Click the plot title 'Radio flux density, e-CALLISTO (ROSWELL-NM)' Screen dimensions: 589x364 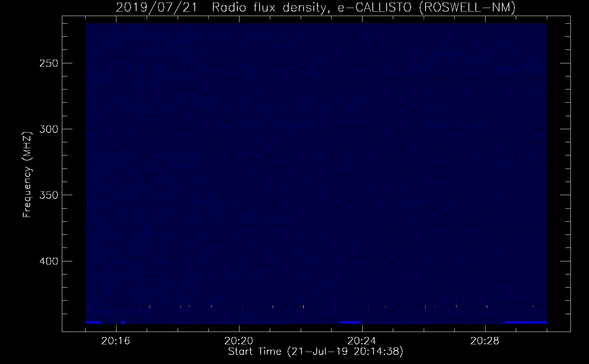coord(364,7)
